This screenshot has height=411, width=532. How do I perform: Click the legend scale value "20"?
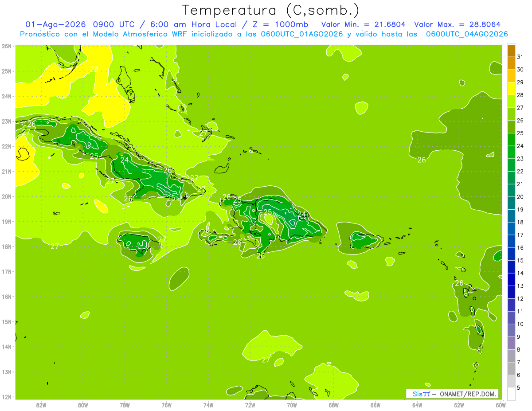(520, 197)
